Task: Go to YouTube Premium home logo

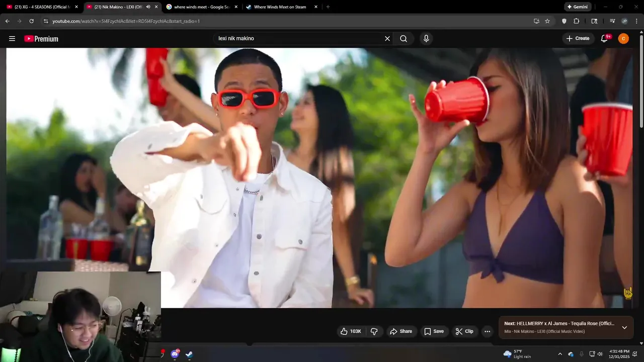Action: [41, 39]
